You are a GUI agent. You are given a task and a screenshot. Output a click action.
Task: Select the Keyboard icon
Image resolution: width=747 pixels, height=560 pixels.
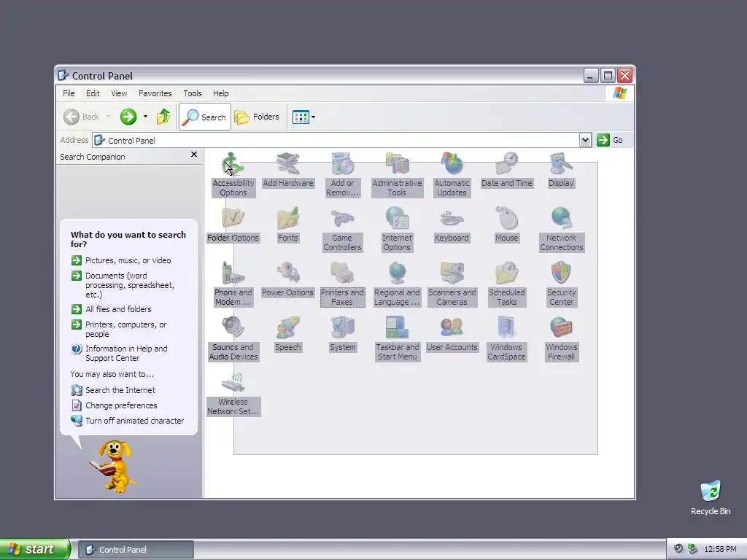[x=452, y=225]
